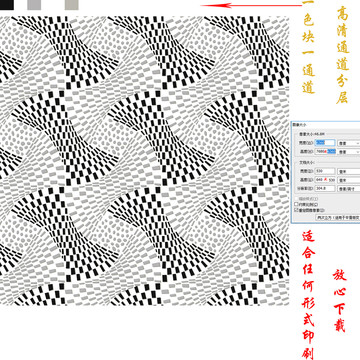Open the resolution unit dropdown
360x360 pixels.
coord(349,189)
